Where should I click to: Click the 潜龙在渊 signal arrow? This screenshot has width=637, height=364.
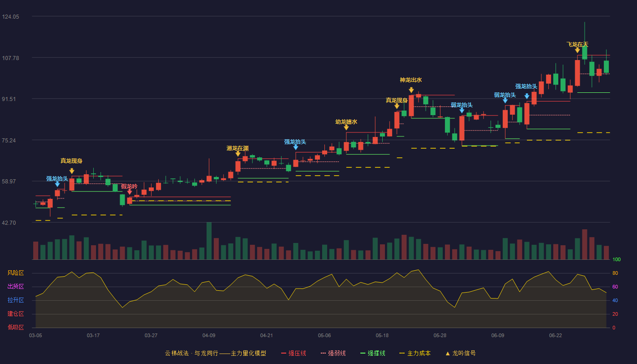click(x=238, y=154)
